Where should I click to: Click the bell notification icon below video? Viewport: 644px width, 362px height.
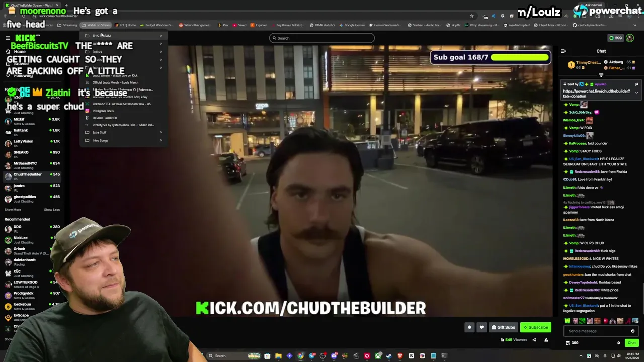coord(469,327)
